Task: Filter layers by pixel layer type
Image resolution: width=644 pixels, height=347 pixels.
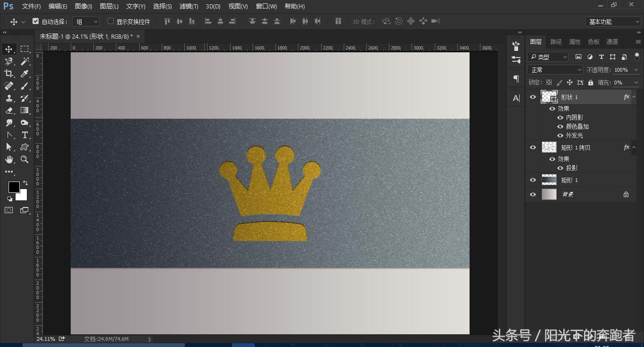Action: coord(578,57)
